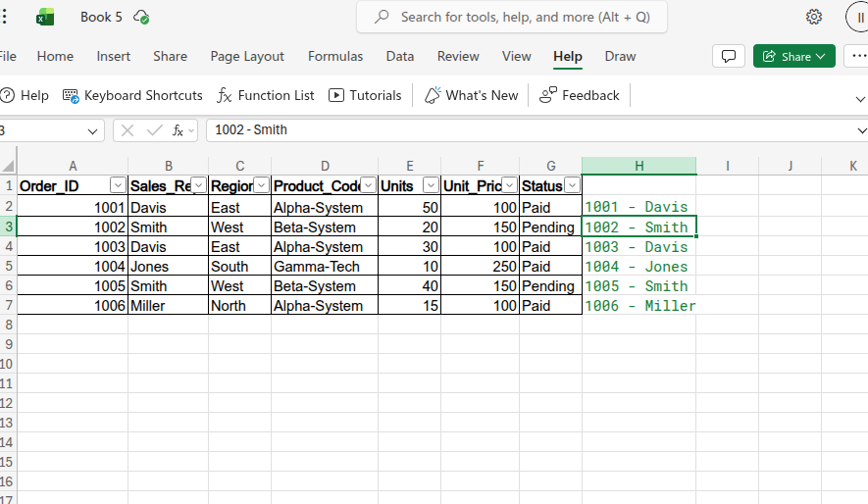Open the Status filter dropdown
868x504 pixels.
pyautogui.click(x=573, y=185)
